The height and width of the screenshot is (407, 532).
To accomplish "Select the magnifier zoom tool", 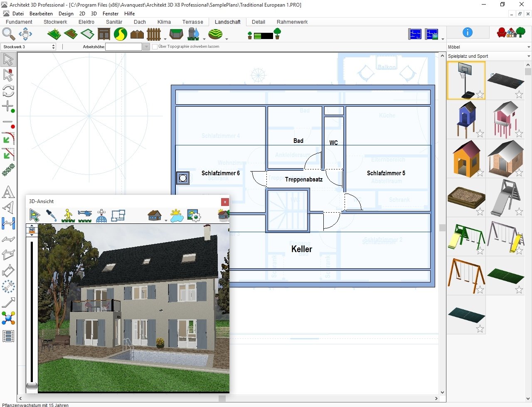I will [8, 34].
